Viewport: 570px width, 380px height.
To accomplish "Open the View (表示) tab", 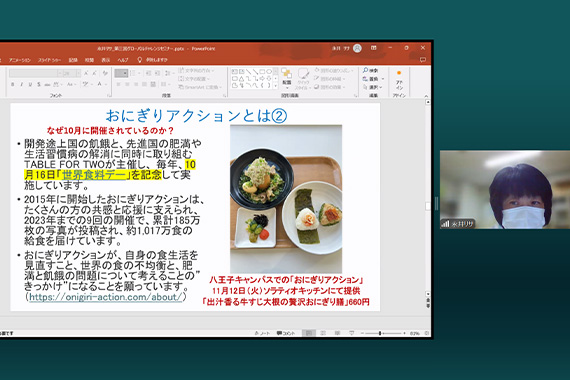I will coord(105,60).
